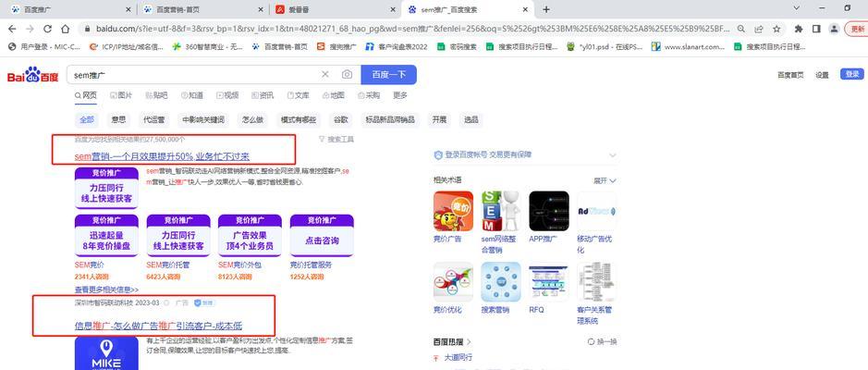868x370 pixels.
Task: Open the 移动广告优化 thumbnail
Action: (597, 211)
